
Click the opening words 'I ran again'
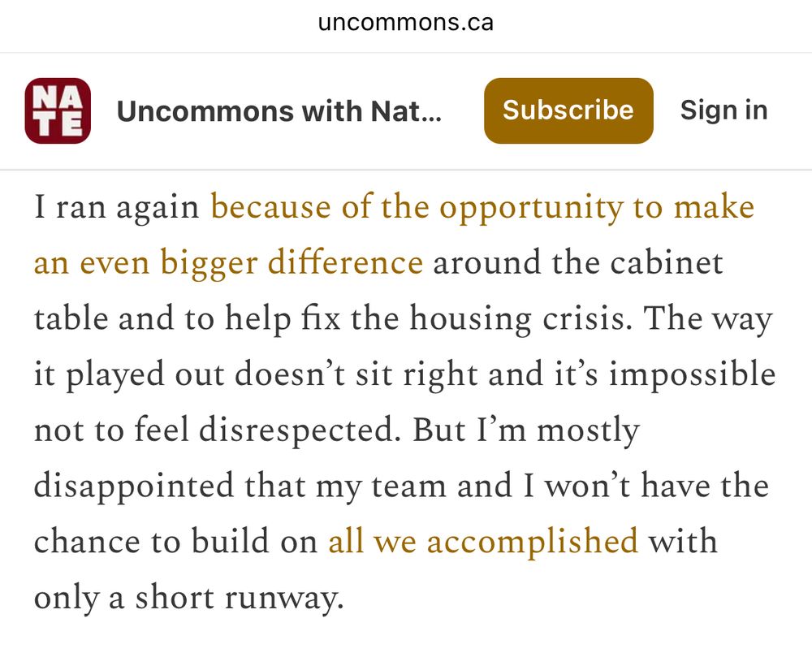(116, 207)
